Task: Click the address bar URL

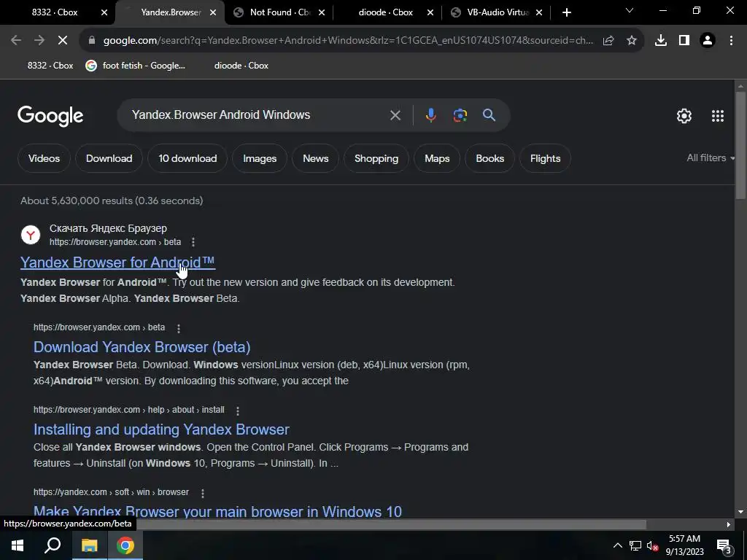Action: tap(348, 41)
